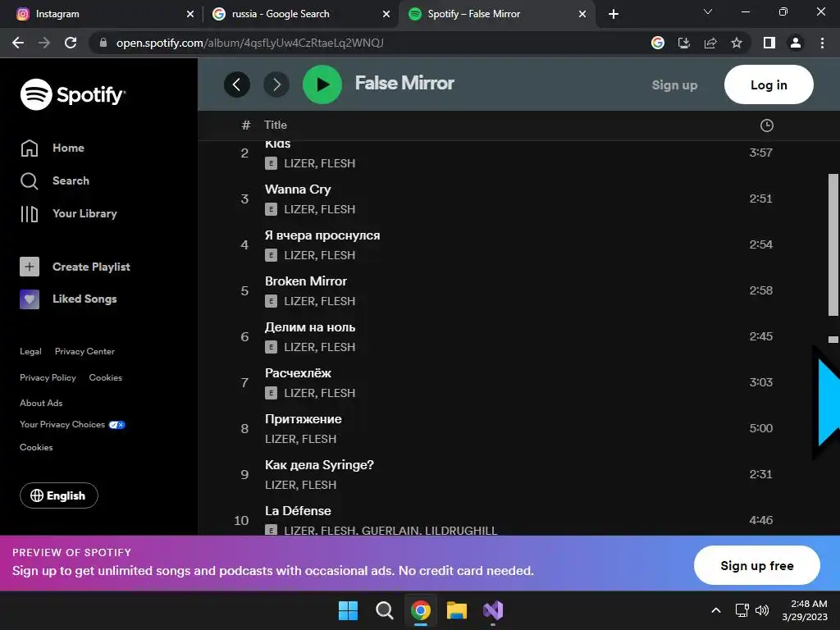Select track Я вчера проснулся
Viewport: 840px width, 630px height.
pyautogui.click(x=322, y=235)
